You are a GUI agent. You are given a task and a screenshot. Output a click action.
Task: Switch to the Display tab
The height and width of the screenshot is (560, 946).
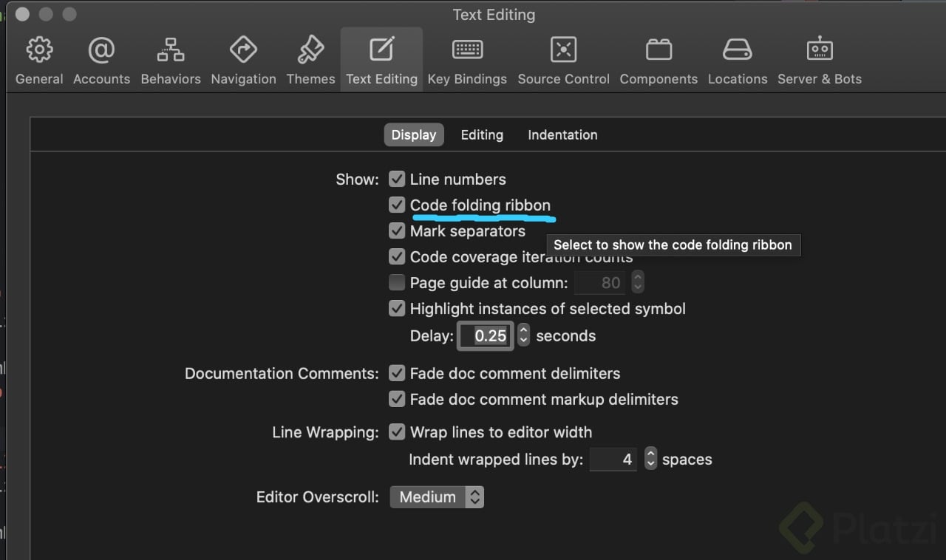(414, 135)
